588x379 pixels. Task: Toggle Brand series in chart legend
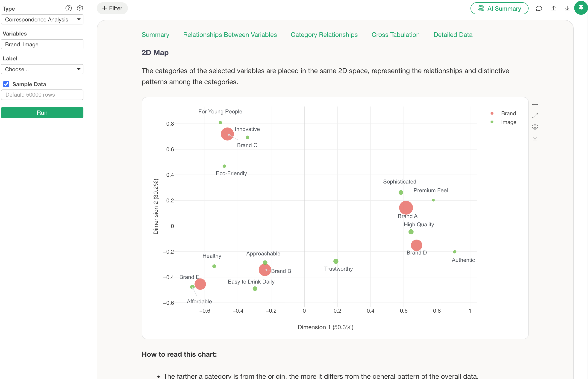click(503, 113)
